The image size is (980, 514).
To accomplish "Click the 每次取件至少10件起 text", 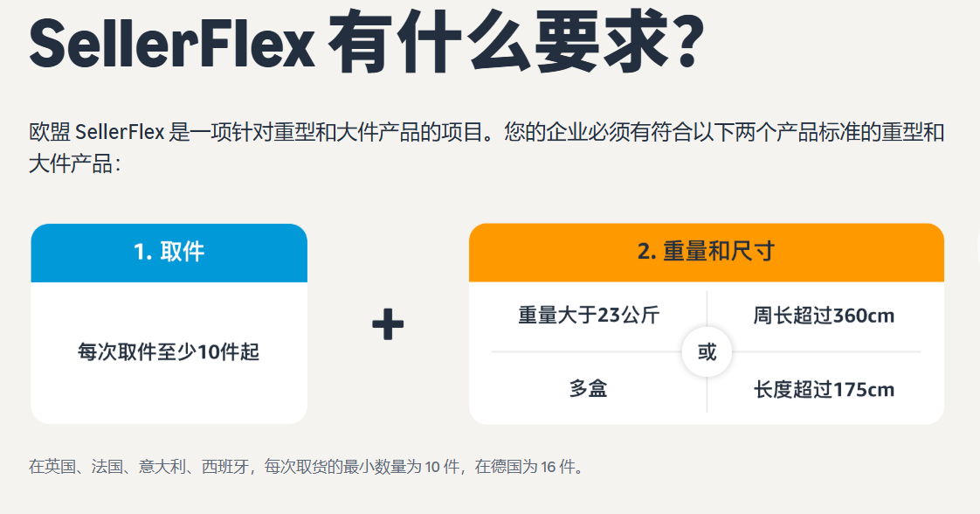I will [x=169, y=352].
